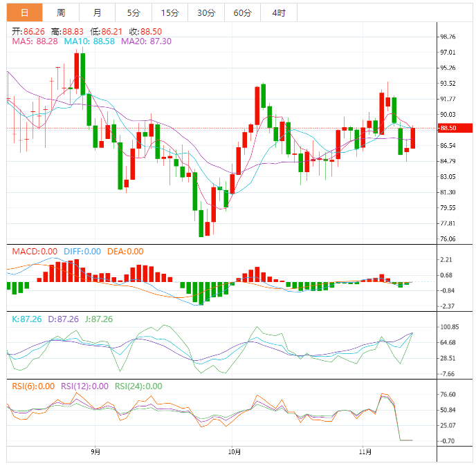Click the 9月 date axis label
The height and width of the screenshot is (468, 476).
[x=95, y=452]
